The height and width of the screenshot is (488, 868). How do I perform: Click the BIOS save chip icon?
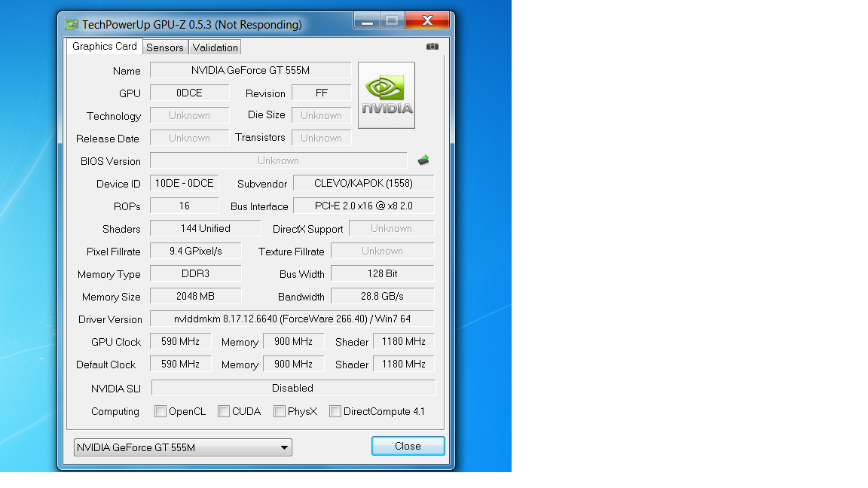[423, 160]
